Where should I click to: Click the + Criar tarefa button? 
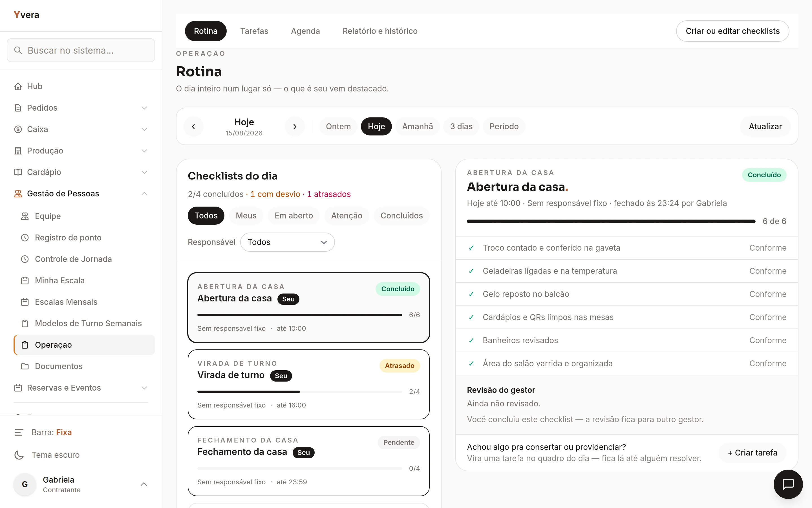point(752,453)
